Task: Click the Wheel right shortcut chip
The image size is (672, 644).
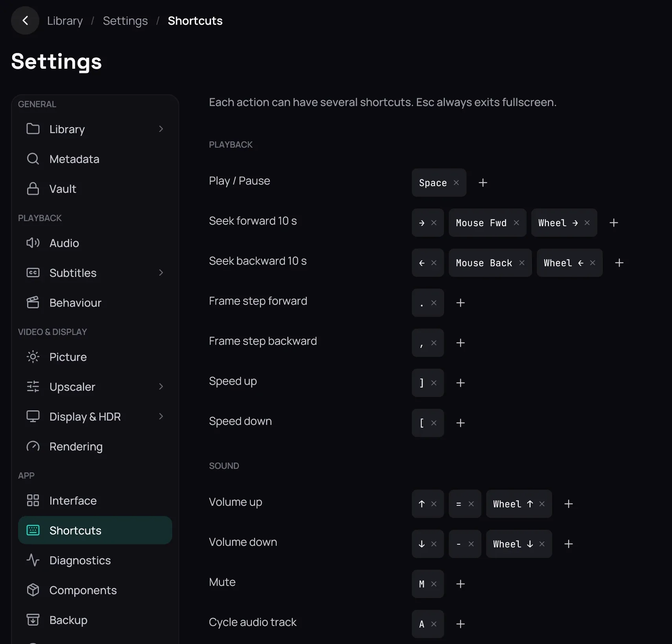Action: [x=564, y=223]
